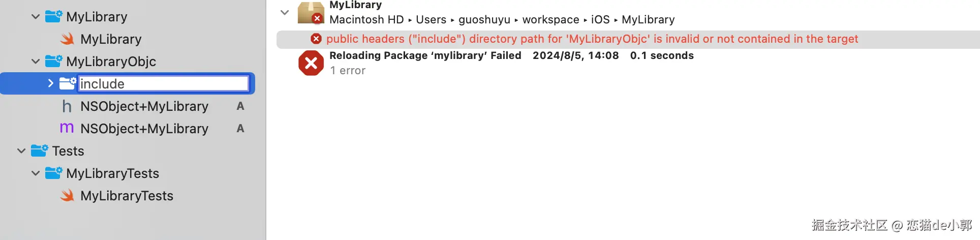Click the red error icon beside public headers message
This screenshot has width=980, height=240.
click(316, 39)
